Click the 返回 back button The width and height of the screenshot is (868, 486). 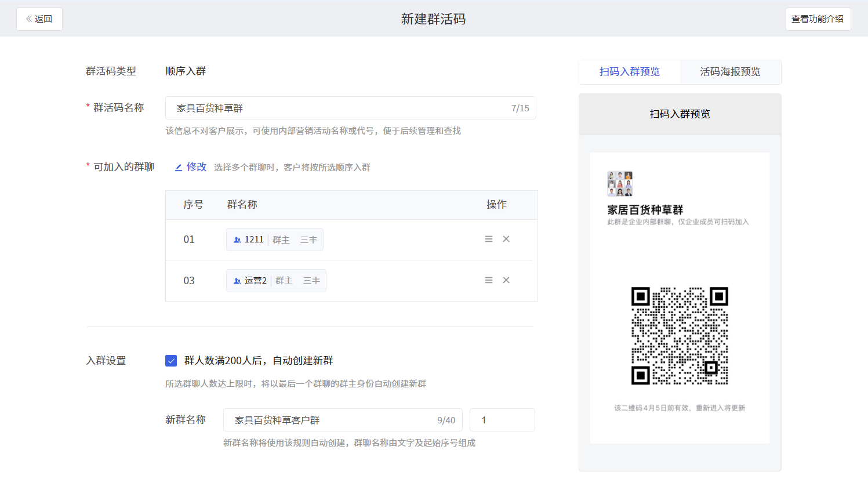click(39, 19)
